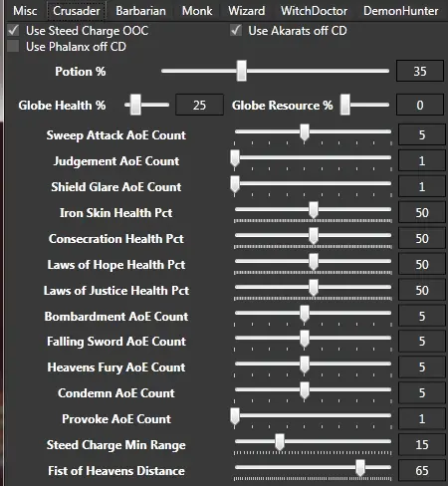Click the Fist of Heavens Distance slider thumb

coord(360,468)
